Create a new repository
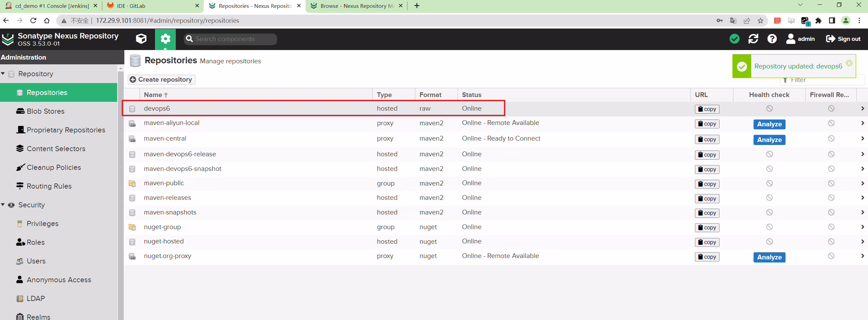Screen dimensions: 868x320 pos(161,79)
